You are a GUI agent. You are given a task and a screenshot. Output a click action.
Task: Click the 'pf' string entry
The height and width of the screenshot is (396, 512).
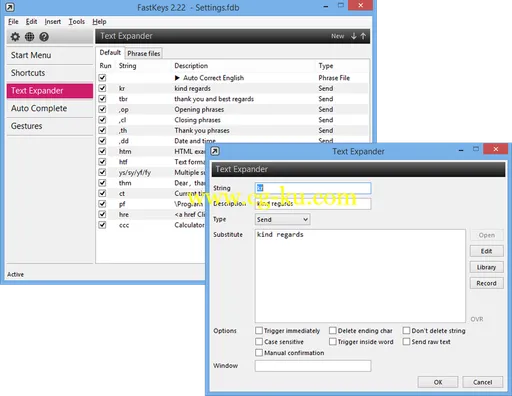point(122,204)
